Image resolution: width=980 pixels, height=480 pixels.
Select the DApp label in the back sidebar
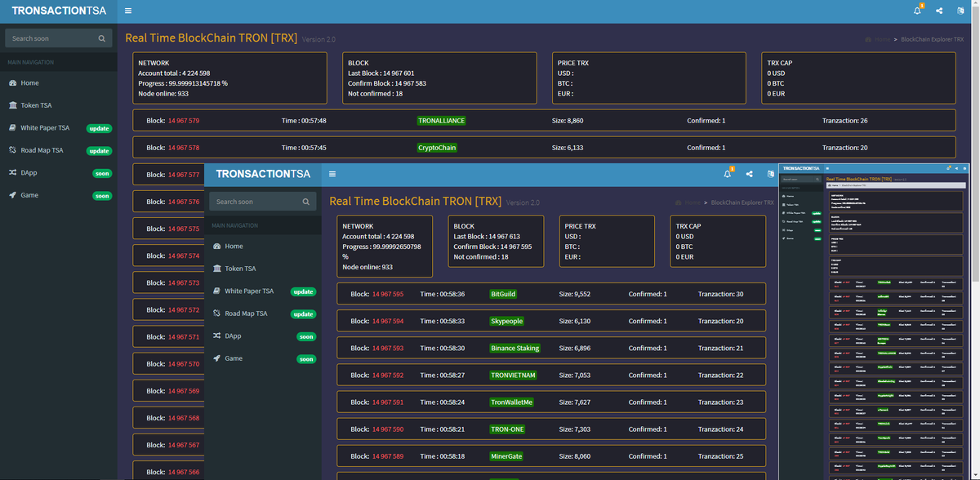click(x=29, y=173)
